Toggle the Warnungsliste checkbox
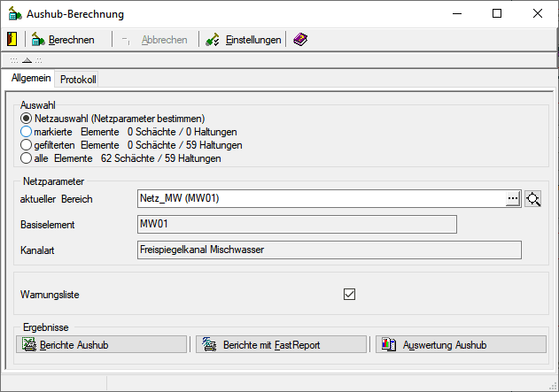The image size is (559, 392). 349,294
